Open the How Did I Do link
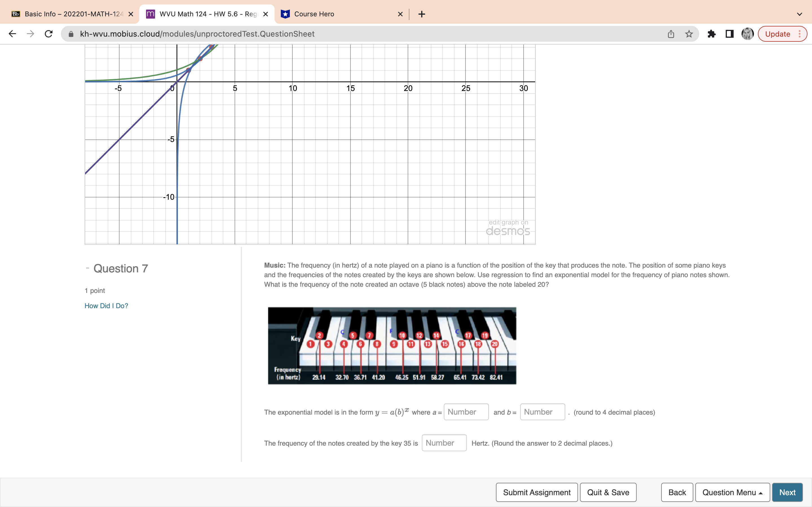Viewport: 812px width, 507px height. click(x=106, y=306)
